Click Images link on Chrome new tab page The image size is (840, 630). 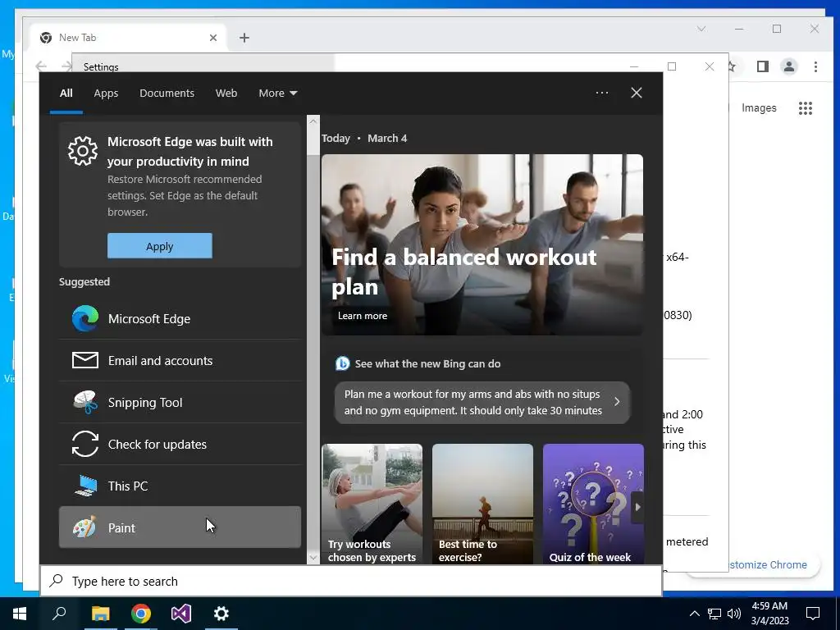(759, 107)
